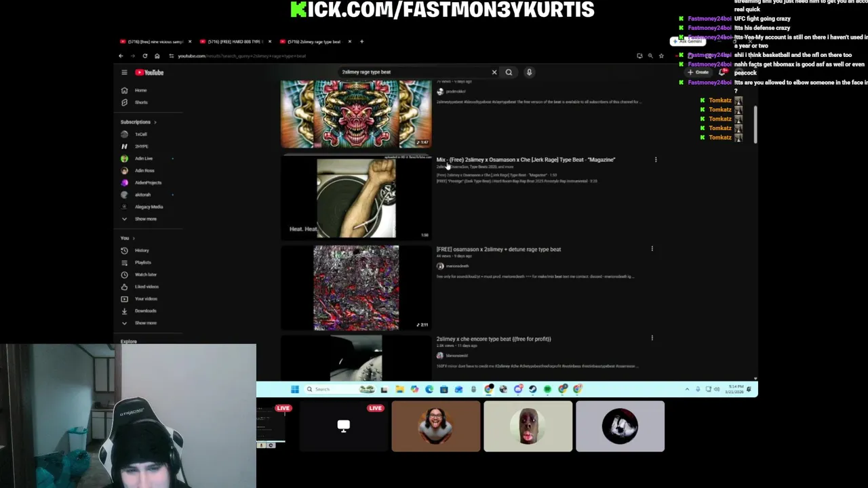Open more options for Magazine mix
The width and height of the screenshot is (868, 488).
click(x=655, y=160)
